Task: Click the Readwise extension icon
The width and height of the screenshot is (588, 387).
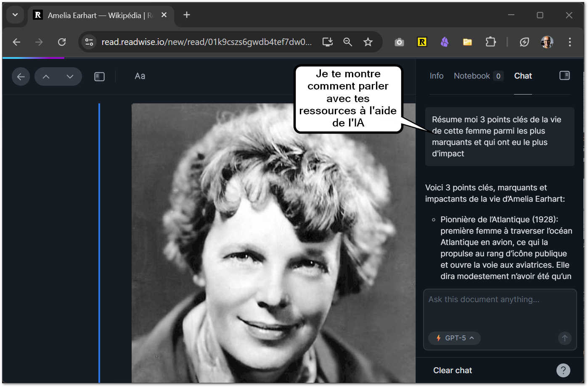Action: (x=422, y=42)
